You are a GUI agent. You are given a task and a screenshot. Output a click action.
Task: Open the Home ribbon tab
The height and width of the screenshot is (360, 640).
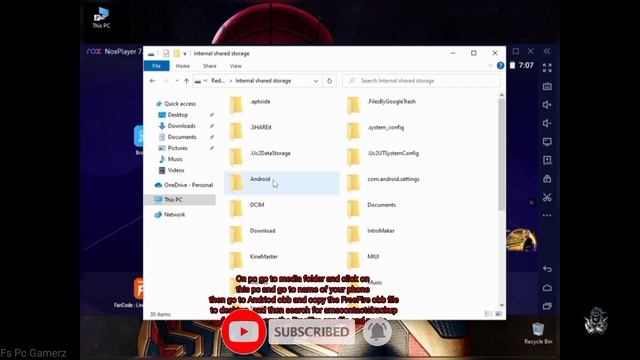click(x=182, y=66)
